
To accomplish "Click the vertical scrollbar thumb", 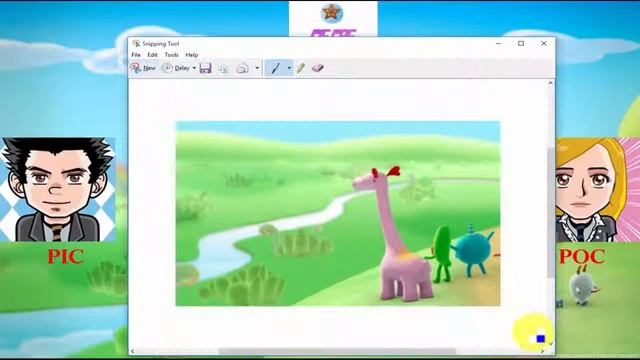I will click(x=550, y=213).
